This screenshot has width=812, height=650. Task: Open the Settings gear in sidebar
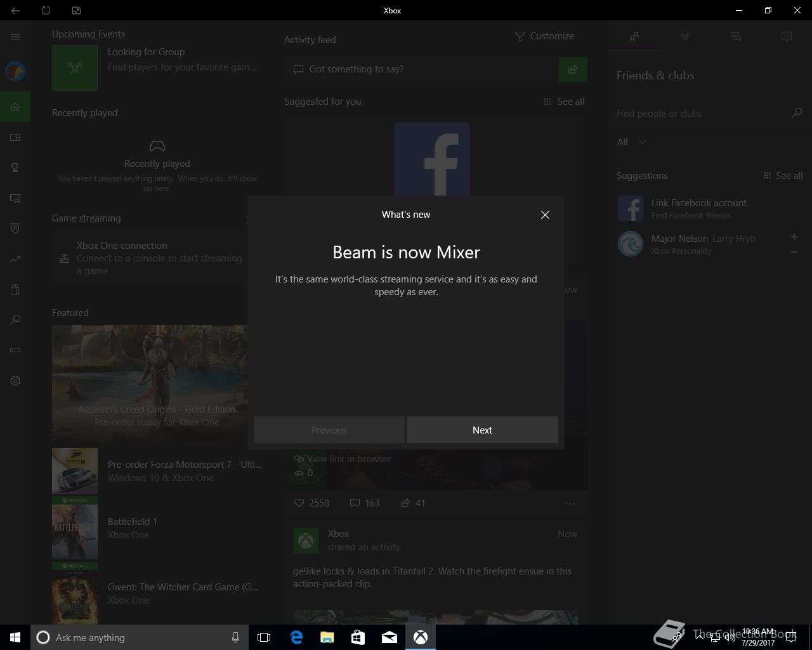pyautogui.click(x=15, y=381)
